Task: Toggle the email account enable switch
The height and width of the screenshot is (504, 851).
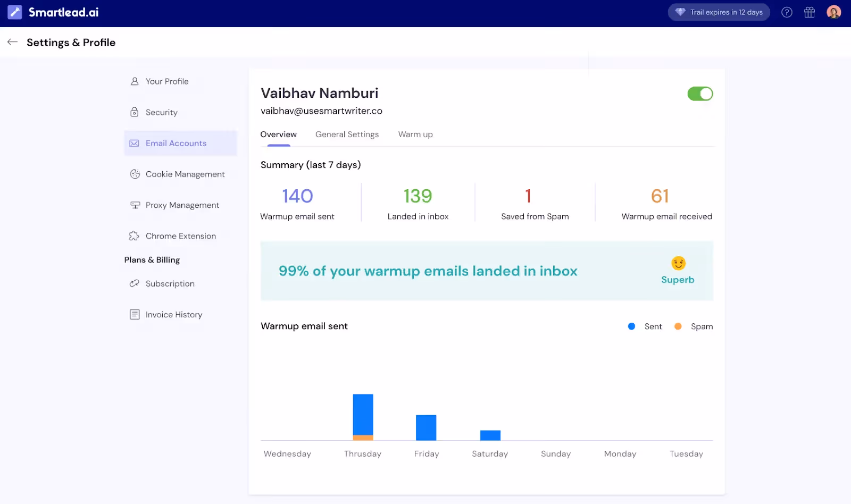Action: pos(700,94)
